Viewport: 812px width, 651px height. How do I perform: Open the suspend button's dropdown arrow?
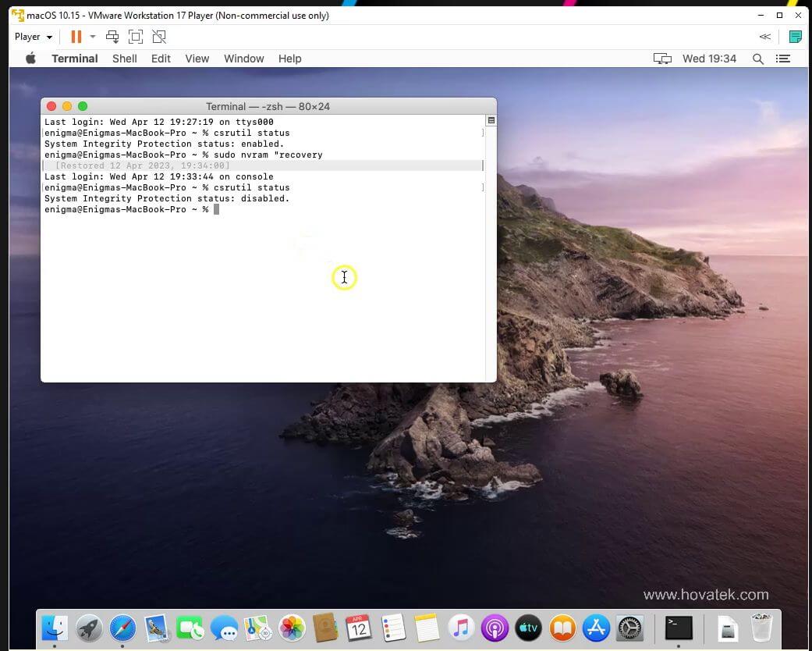pyautogui.click(x=92, y=37)
